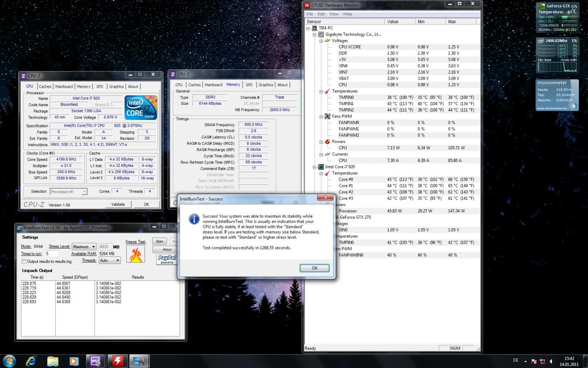Click the Currents icon in Hardware Monitor
Image resolution: width=588 pixels, height=368 pixels.
328,154
